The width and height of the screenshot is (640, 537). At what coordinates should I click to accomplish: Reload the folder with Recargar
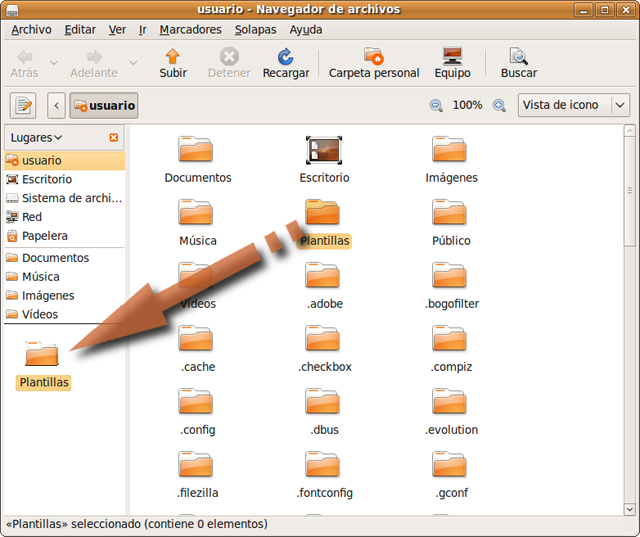click(x=285, y=57)
